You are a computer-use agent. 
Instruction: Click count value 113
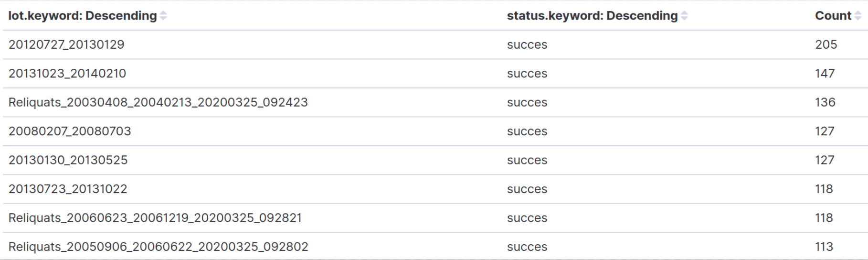pos(824,247)
